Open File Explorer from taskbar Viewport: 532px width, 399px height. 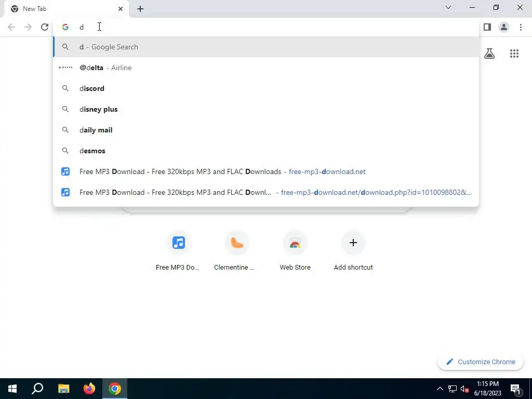click(63, 389)
